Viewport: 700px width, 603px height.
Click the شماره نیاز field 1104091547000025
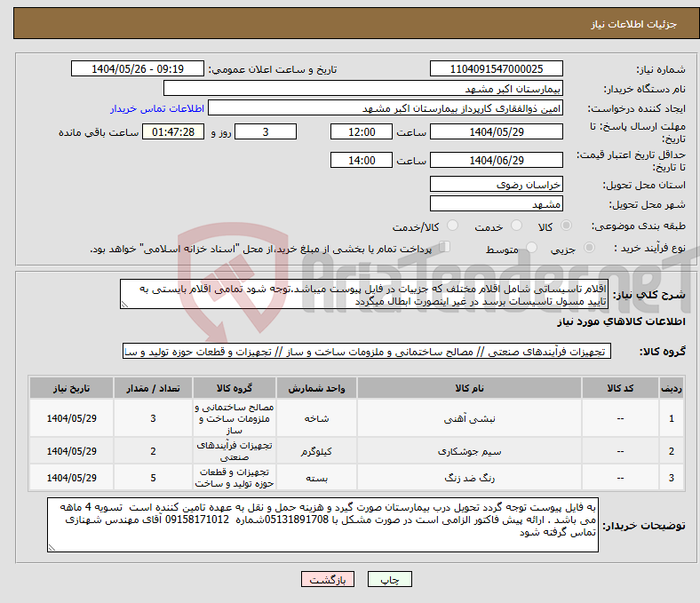click(496, 68)
